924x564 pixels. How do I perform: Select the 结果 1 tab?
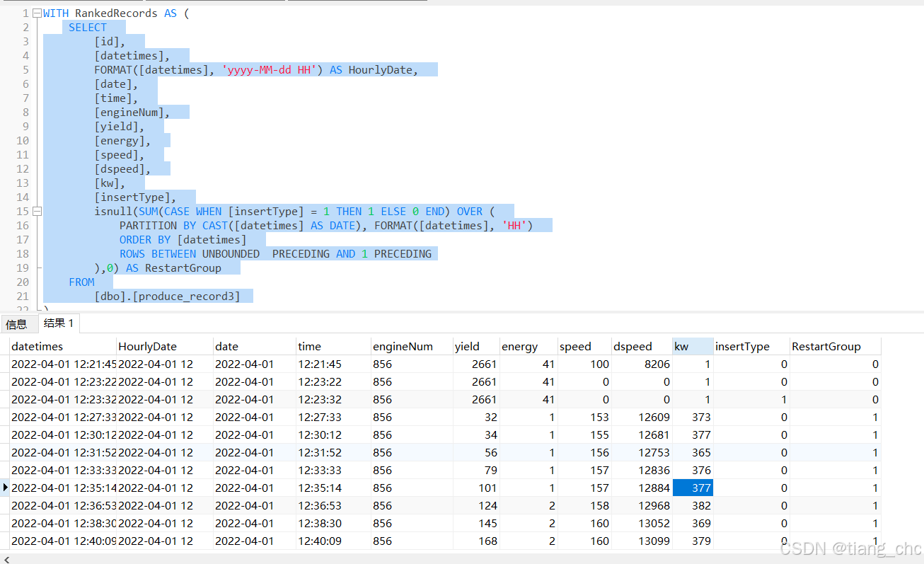(x=59, y=323)
